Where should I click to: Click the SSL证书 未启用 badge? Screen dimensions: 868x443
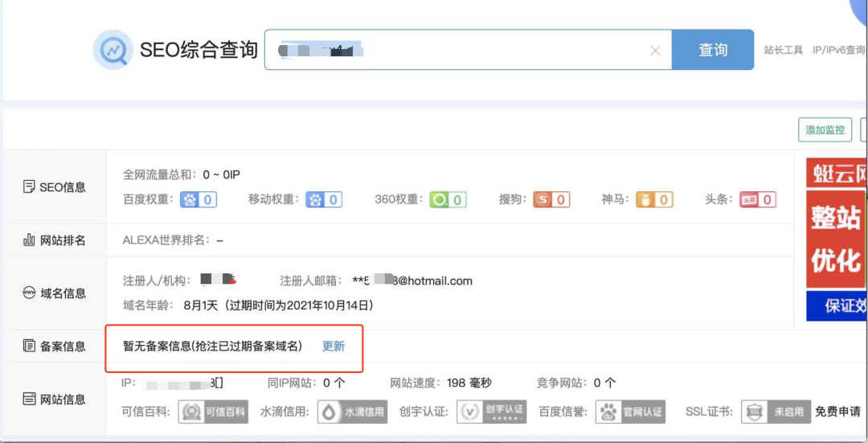pos(776,412)
